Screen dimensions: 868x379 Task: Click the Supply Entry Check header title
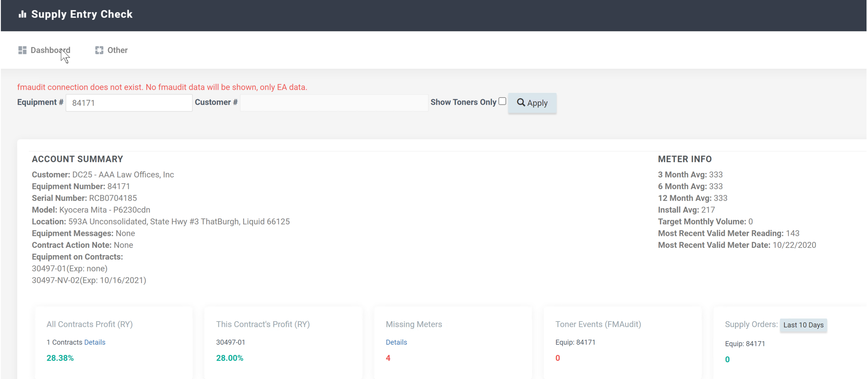point(82,14)
